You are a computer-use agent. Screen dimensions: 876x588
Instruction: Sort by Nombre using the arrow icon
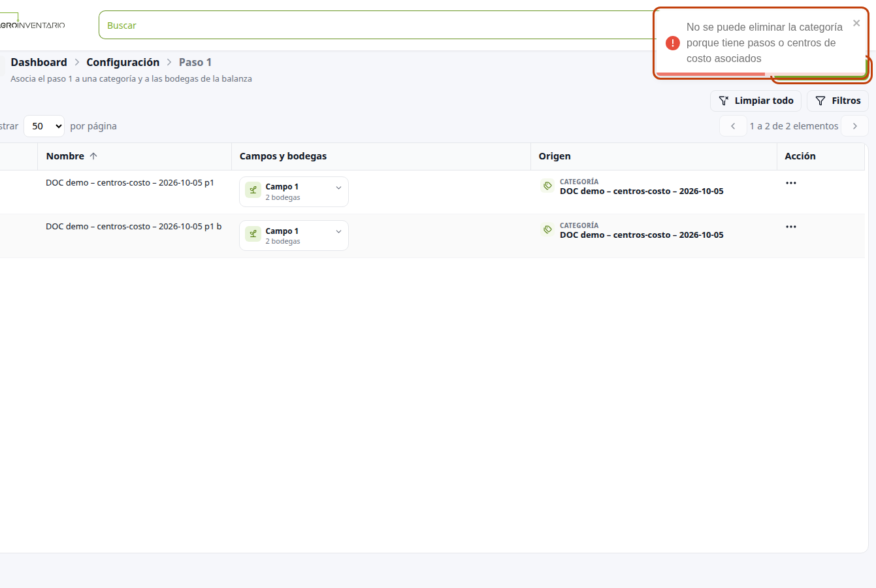click(x=93, y=156)
